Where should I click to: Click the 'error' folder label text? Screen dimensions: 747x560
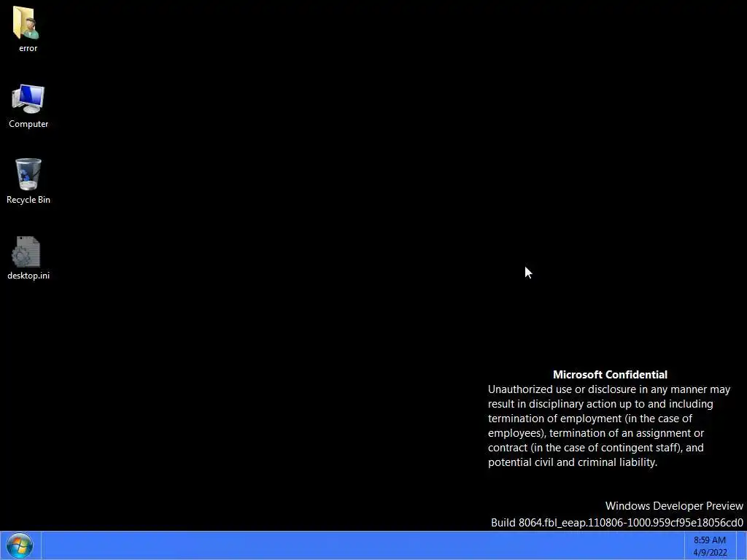(x=28, y=48)
